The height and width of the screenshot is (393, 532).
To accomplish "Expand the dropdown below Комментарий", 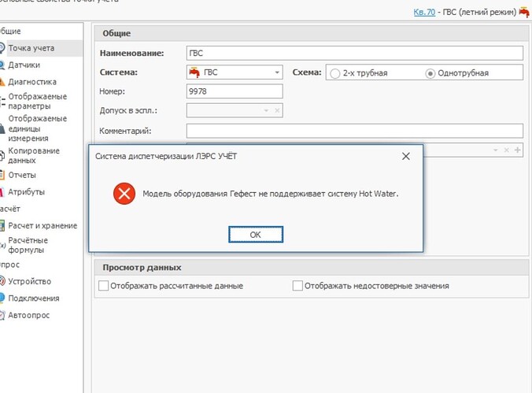I will click(x=495, y=150).
